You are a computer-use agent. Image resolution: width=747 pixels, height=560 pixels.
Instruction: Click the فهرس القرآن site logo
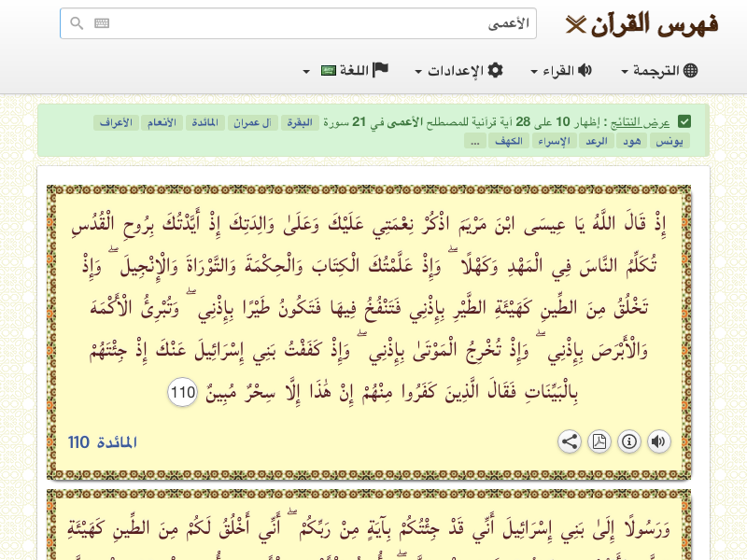pos(642,25)
